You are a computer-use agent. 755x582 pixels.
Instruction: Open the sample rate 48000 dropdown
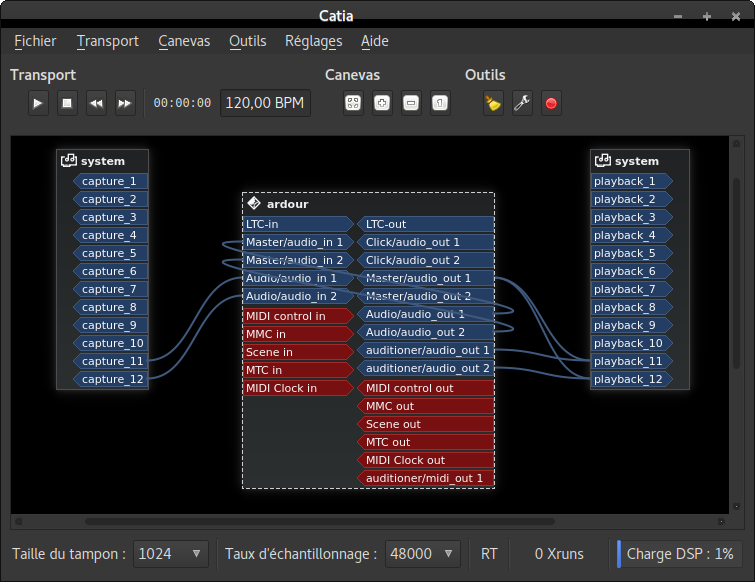pos(422,554)
